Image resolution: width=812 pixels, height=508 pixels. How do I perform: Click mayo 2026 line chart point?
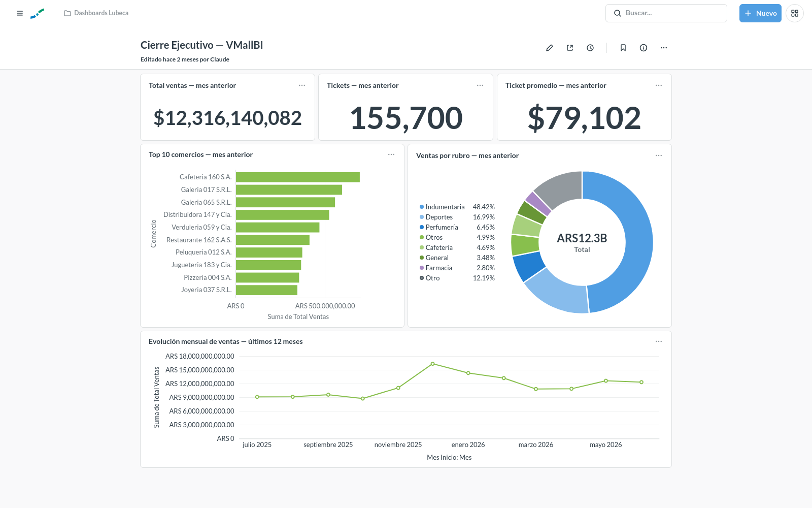pyautogui.click(x=606, y=381)
